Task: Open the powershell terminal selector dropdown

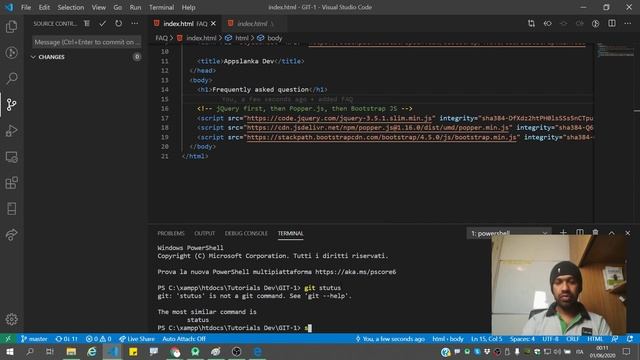Action: point(509,233)
